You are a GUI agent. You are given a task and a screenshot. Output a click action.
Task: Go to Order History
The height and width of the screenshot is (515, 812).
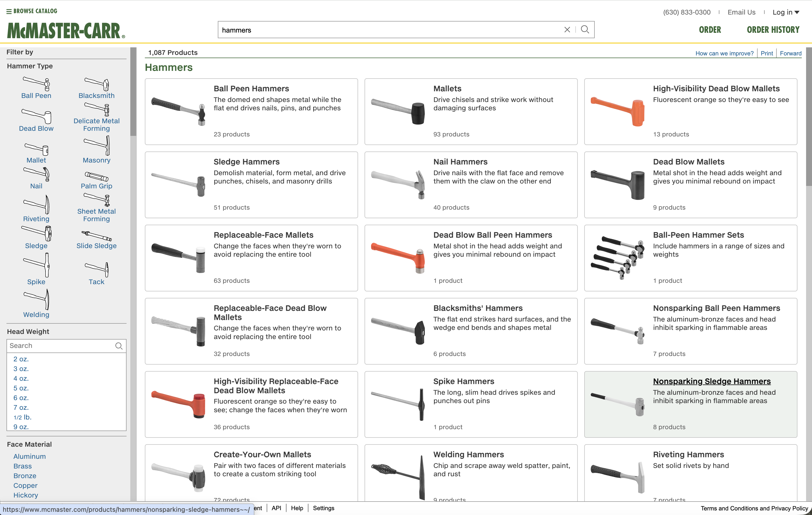coord(773,30)
